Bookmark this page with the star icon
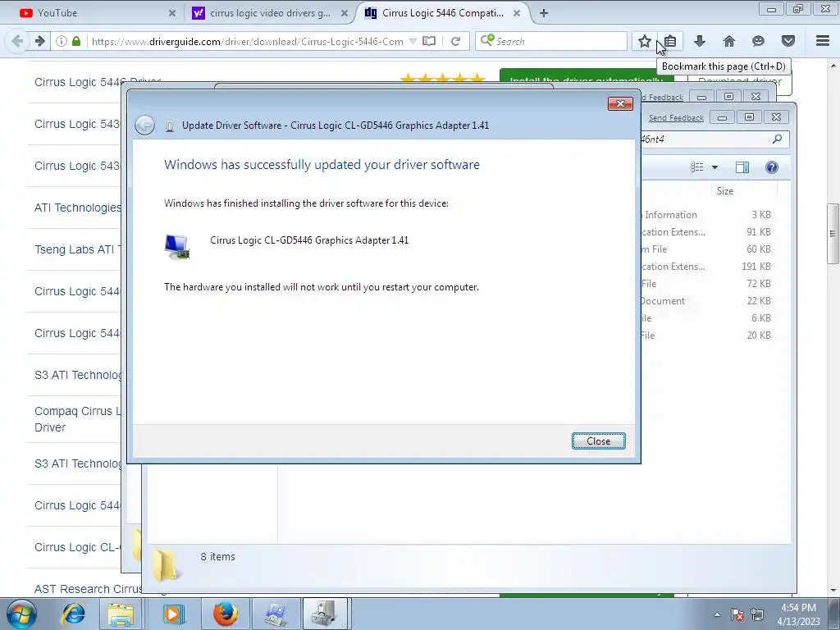Image resolution: width=840 pixels, height=630 pixels. click(645, 41)
